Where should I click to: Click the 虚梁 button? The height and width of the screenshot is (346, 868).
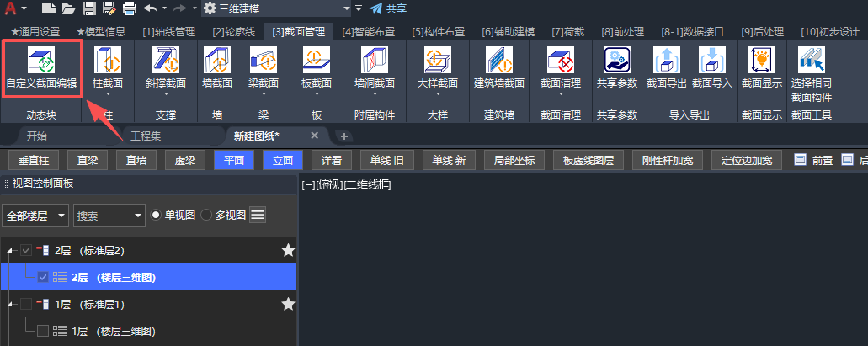pyautogui.click(x=185, y=161)
